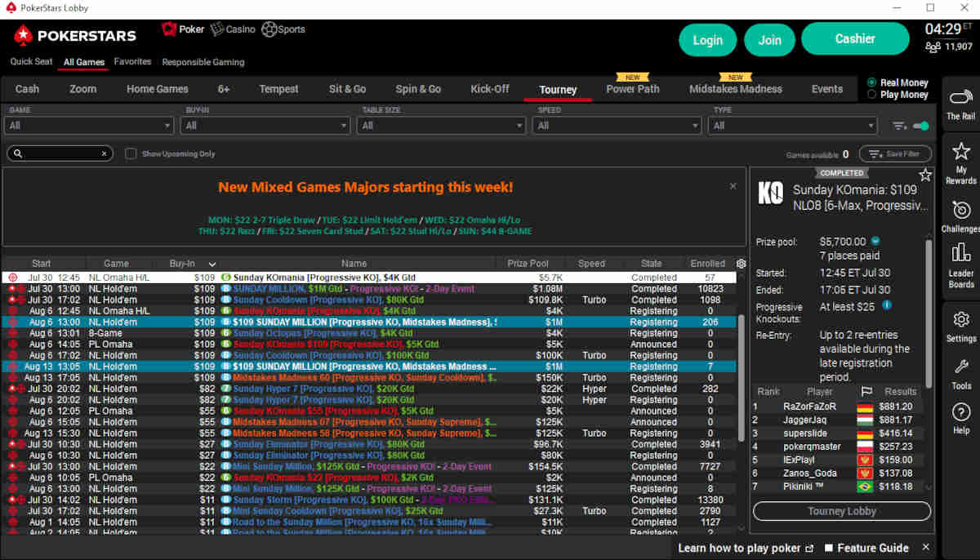Open the Power Path tab
The image size is (980, 560).
(632, 89)
